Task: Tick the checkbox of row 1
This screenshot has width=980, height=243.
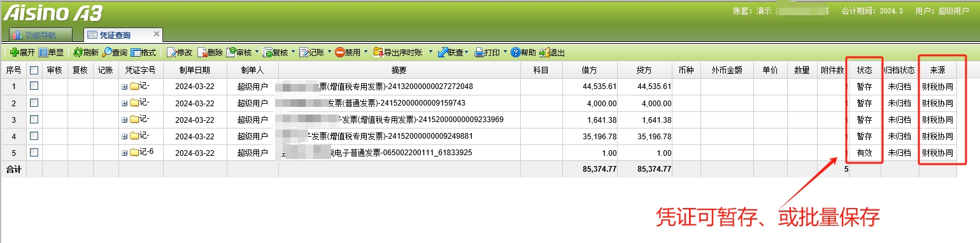Action: pos(34,86)
